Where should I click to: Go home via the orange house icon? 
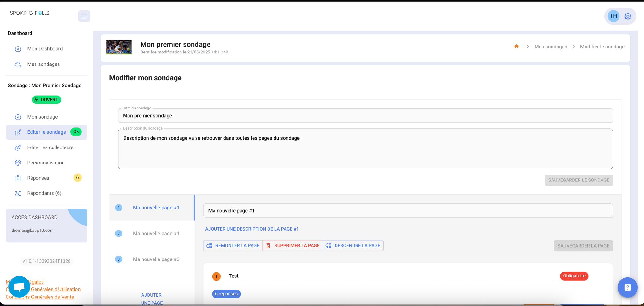(516, 47)
